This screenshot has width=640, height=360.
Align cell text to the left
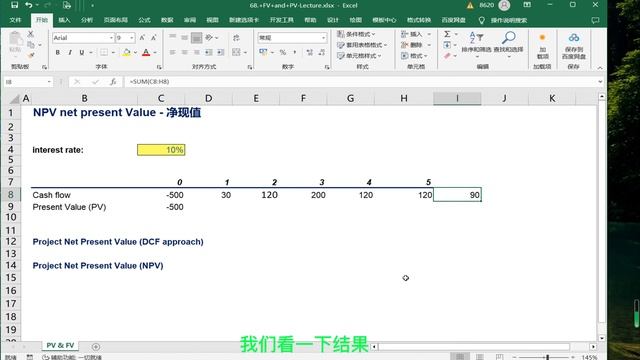(173, 52)
